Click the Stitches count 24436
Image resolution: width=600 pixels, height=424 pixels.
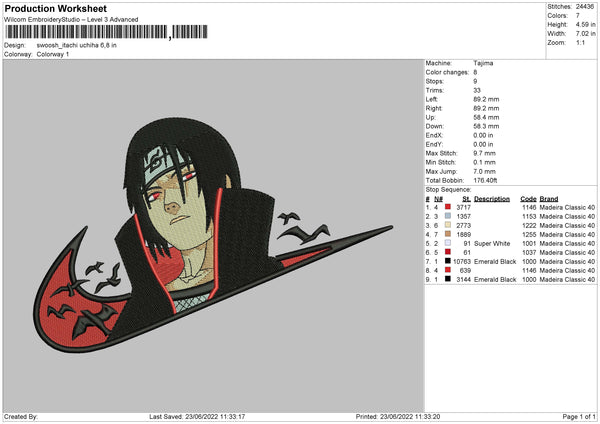[x=585, y=7]
